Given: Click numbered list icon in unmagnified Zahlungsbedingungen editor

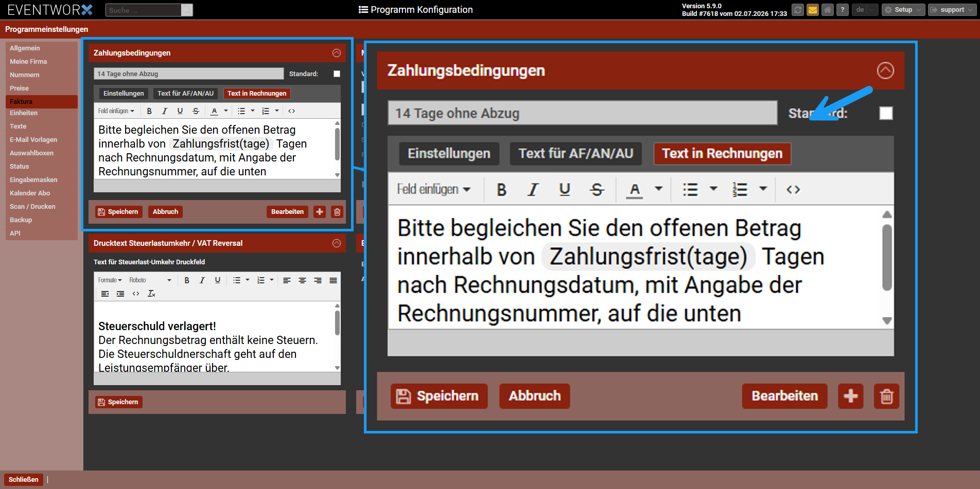Looking at the screenshot, I should [266, 111].
